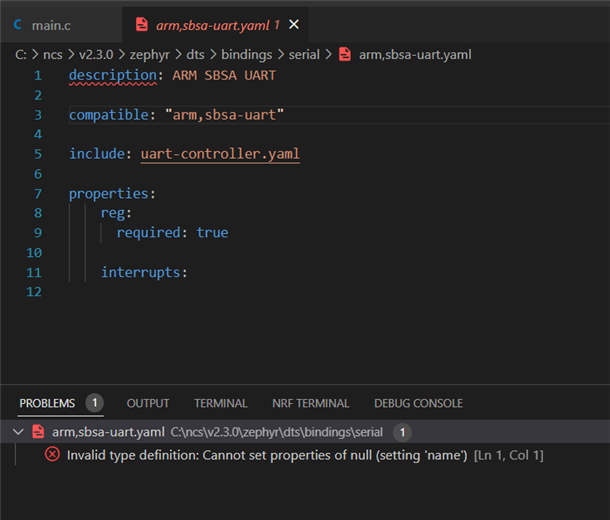The height and width of the screenshot is (520, 610).
Task: Click the C language icon on main.c tab
Action: pos(18,25)
